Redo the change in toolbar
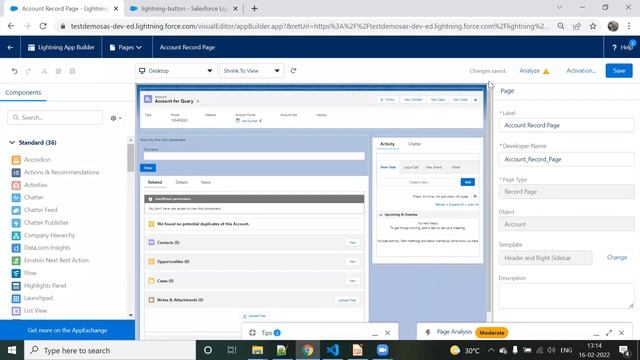This screenshot has height=360, width=640. [28, 71]
